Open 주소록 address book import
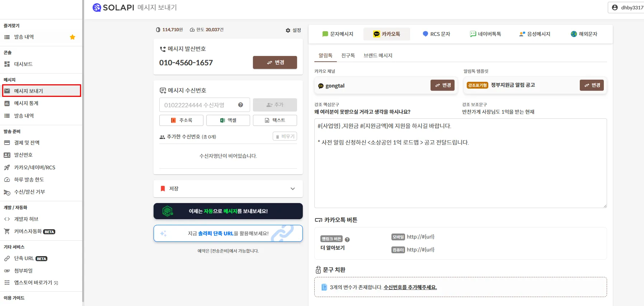Screen dimensions: 644x306 (x=181, y=120)
